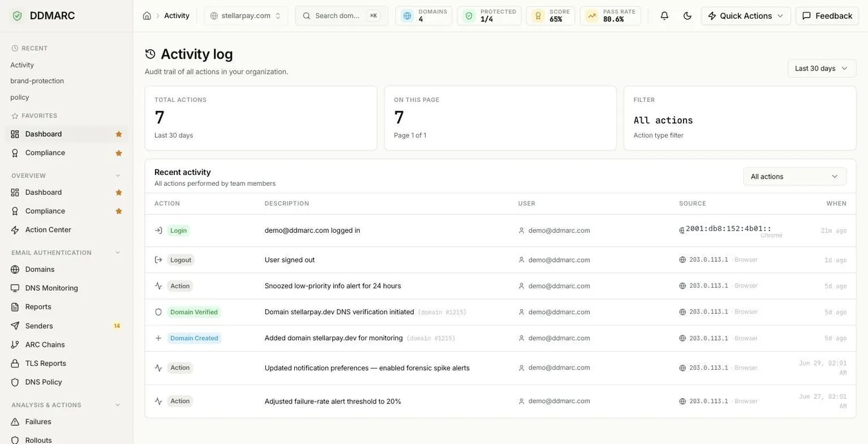Image resolution: width=868 pixels, height=444 pixels.
Task: Click the Failures warning triangle icon
Action: (x=15, y=422)
